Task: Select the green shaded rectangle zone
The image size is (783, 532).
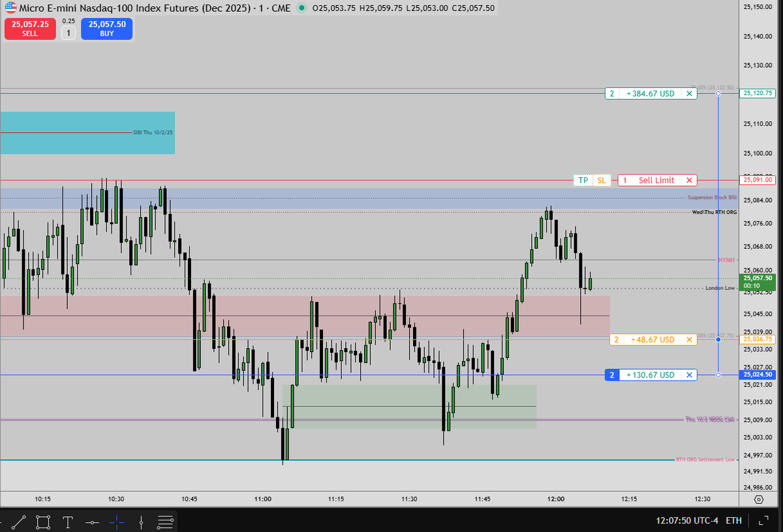Action: (x=409, y=406)
